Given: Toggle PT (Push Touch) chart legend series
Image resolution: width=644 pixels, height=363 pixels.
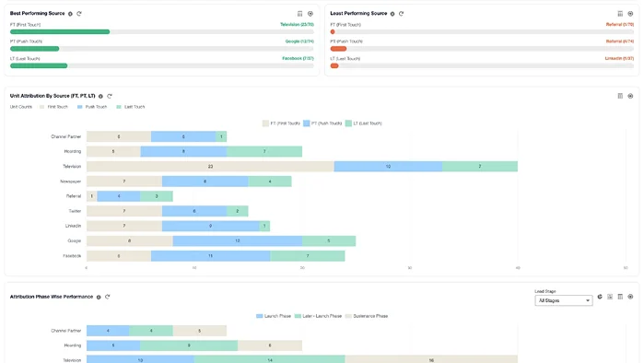Looking at the screenshot, I should click(x=322, y=123).
